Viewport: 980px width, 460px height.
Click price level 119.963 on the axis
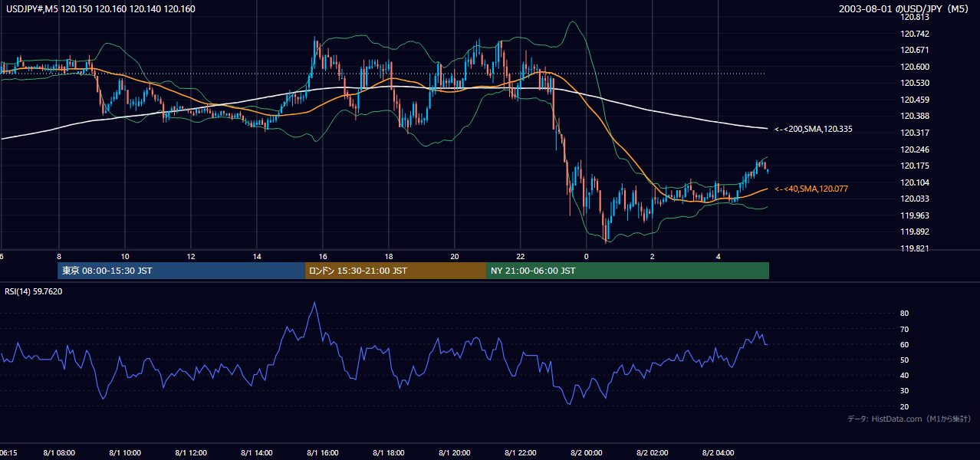click(x=916, y=215)
